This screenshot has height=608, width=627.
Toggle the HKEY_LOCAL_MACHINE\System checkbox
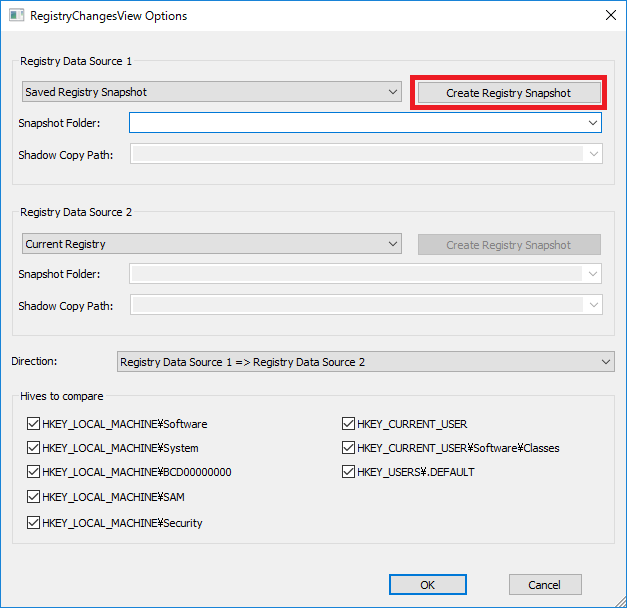tap(33, 448)
